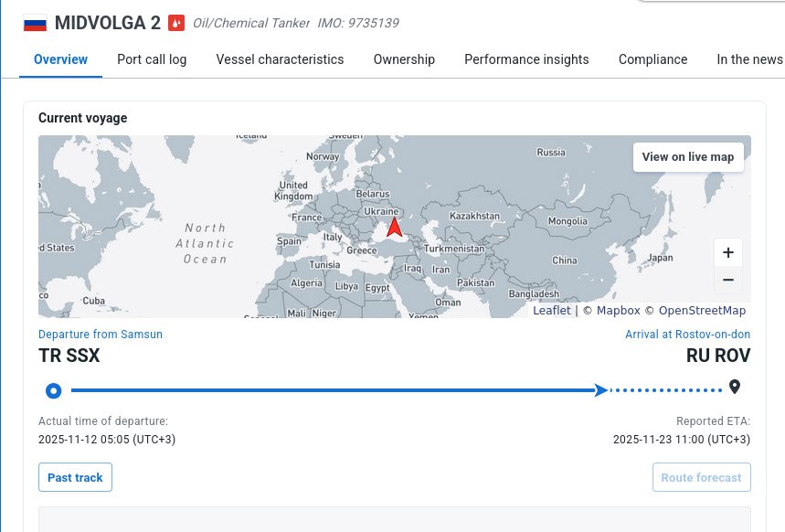
Task: Zoom out the map with minus button
Action: (x=727, y=280)
